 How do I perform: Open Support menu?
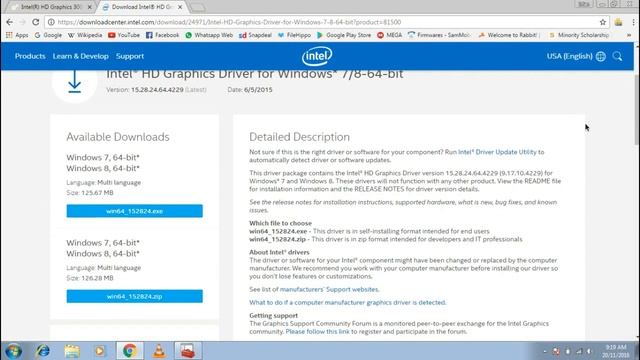tap(130, 56)
